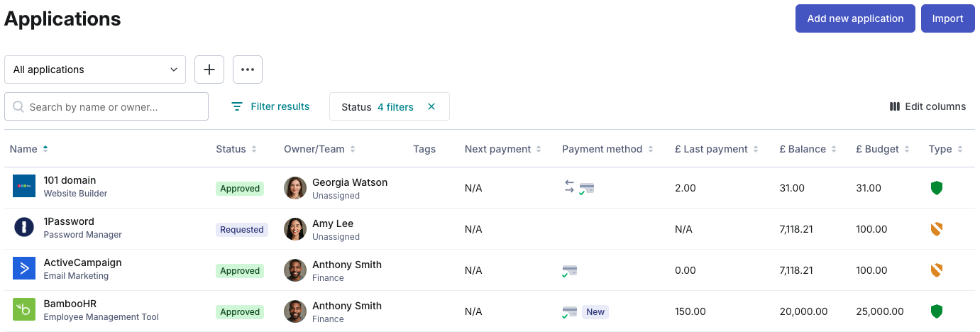This screenshot has height=332, width=980.
Task: Click the Website Builder subtitle
Action: click(76, 194)
